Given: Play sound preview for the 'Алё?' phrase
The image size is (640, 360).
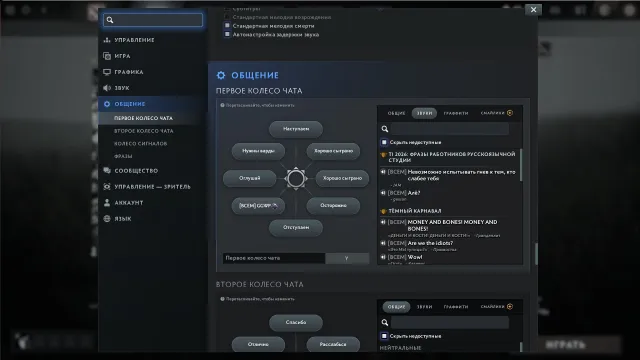Looking at the screenshot, I should pos(383,193).
